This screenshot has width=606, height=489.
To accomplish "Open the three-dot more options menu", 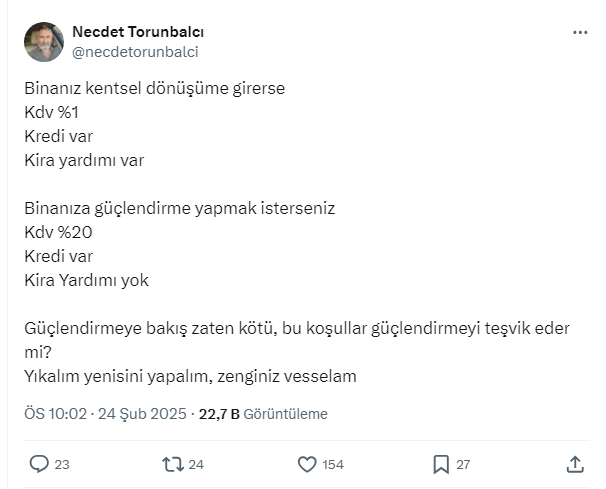I will tap(580, 33).
